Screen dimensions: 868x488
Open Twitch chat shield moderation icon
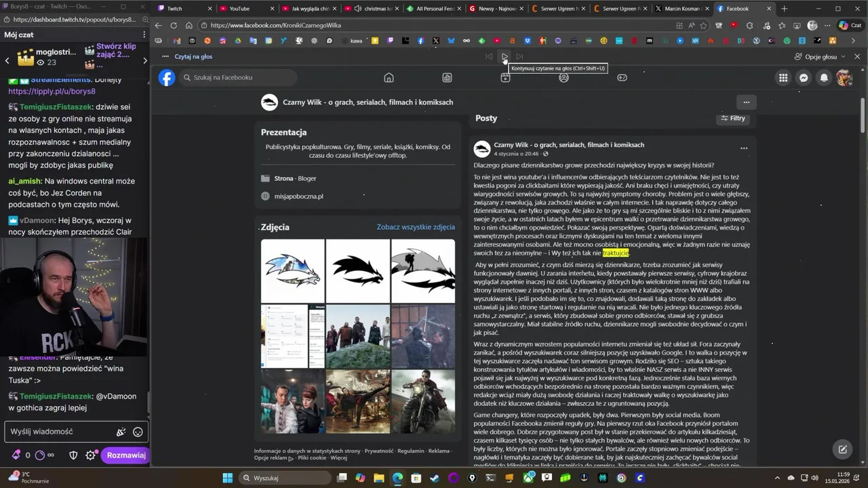(x=73, y=455)
